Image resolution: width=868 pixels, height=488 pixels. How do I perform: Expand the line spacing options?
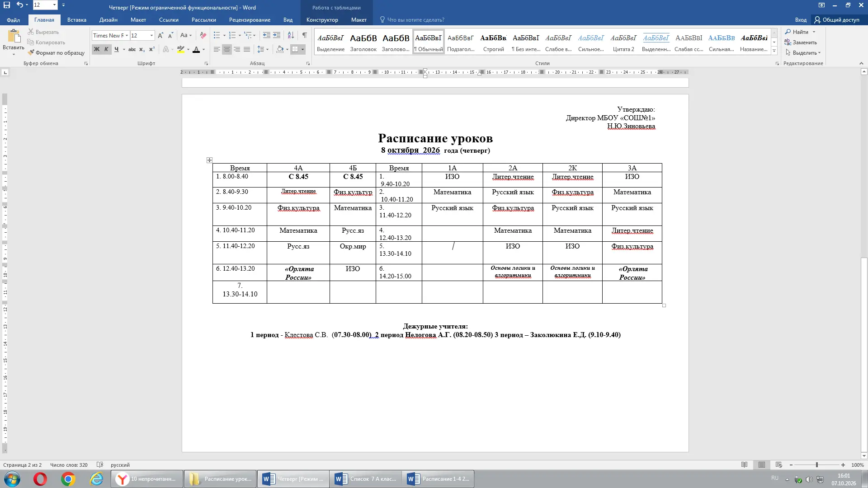pyautogui.click(x=263, y=49)
